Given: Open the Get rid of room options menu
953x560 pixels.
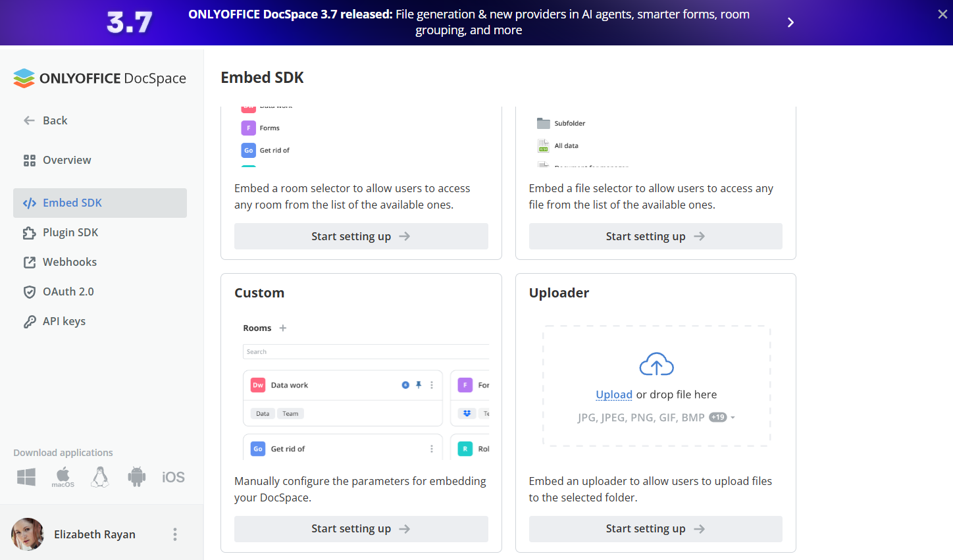Looking at the screenshot, I should click(432, 449).
